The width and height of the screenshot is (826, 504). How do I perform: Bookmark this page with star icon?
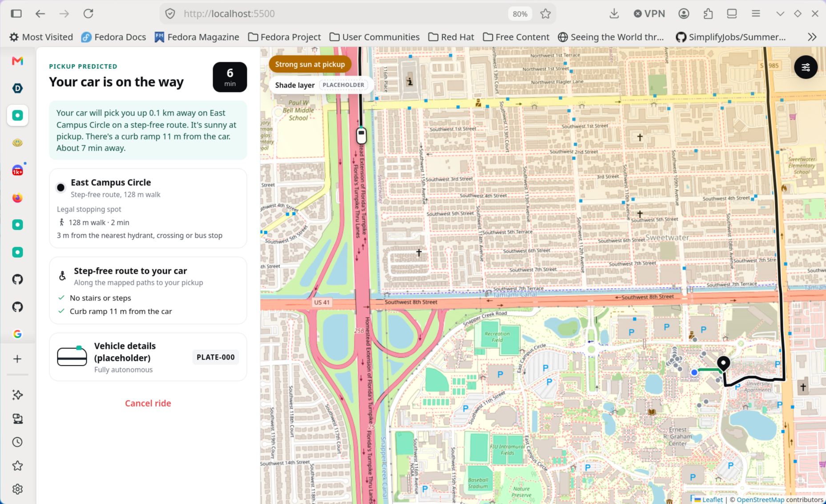tap(545, 14)
